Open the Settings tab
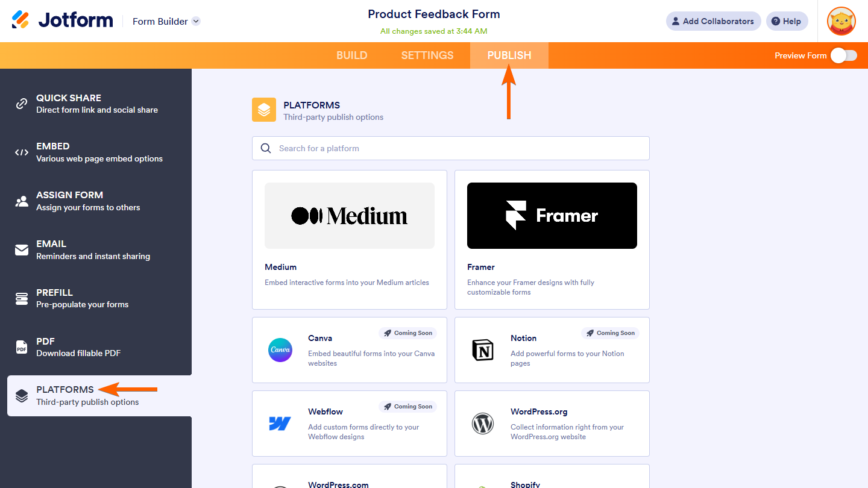Viewport: 868px width, 488px height. coord(427,55)
